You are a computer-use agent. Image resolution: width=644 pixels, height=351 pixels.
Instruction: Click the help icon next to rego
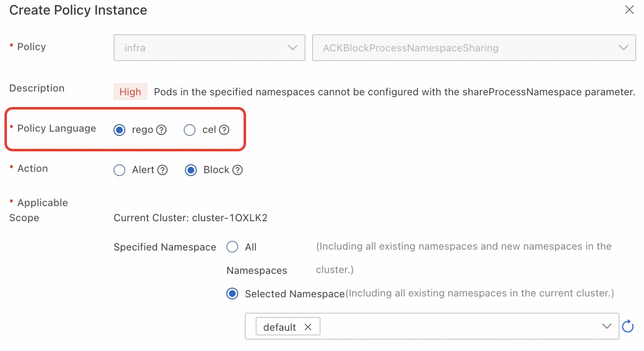click(161, 130)
